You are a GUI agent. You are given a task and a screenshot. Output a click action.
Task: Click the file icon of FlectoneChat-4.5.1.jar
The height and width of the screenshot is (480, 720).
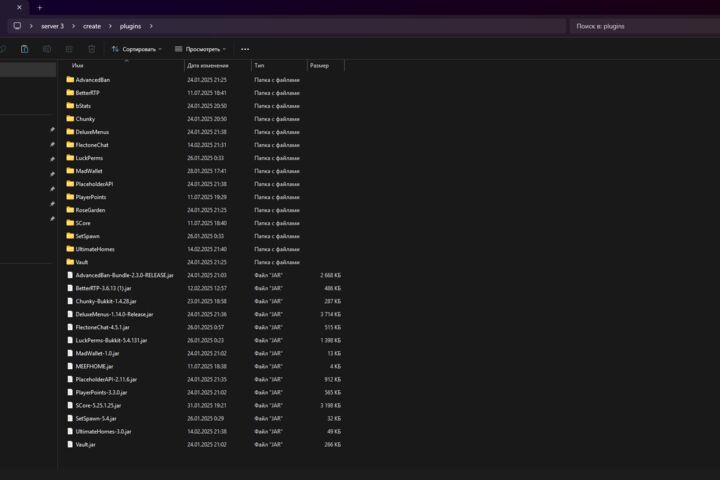[x=70, y=327]
